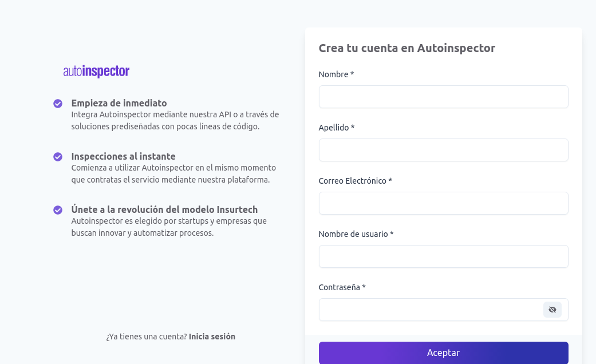Click the Nombre de usuario label
The image size is (596, 364).
(x=356, y=234)
